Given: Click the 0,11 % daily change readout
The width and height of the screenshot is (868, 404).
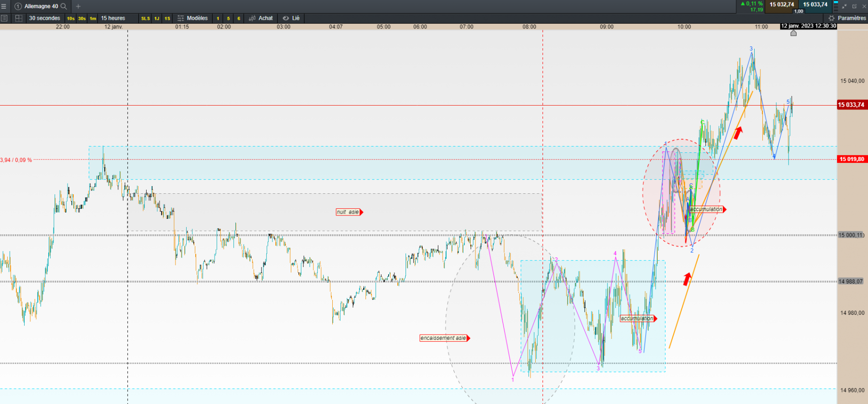Looking at the screenshot, I should pyautogui.click(x=752, y=3).
